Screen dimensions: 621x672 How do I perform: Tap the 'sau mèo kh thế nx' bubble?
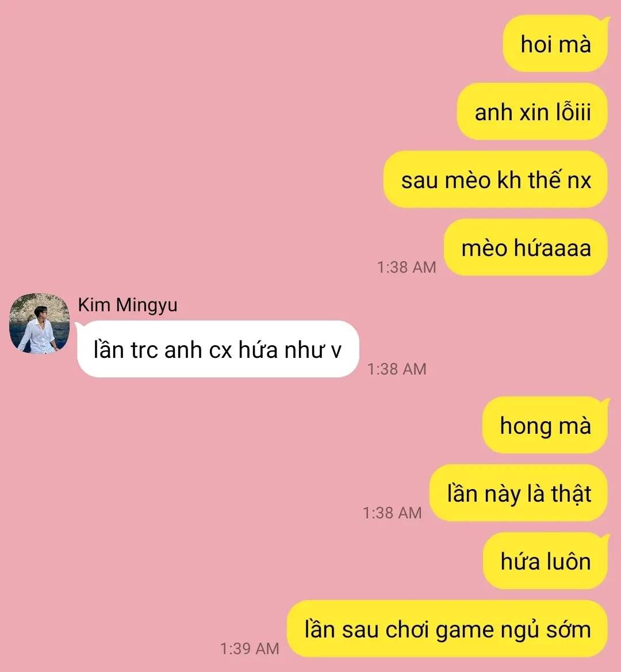point(496,180)
